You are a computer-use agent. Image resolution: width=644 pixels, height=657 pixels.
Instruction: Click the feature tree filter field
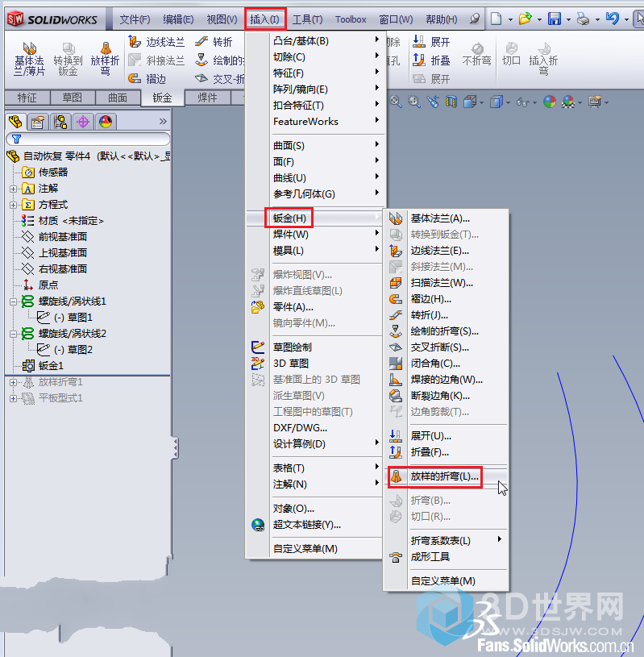point(88,139)
